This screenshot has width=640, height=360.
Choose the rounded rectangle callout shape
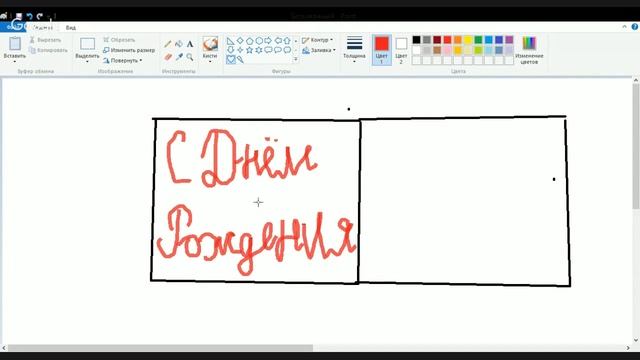point(268,50)
